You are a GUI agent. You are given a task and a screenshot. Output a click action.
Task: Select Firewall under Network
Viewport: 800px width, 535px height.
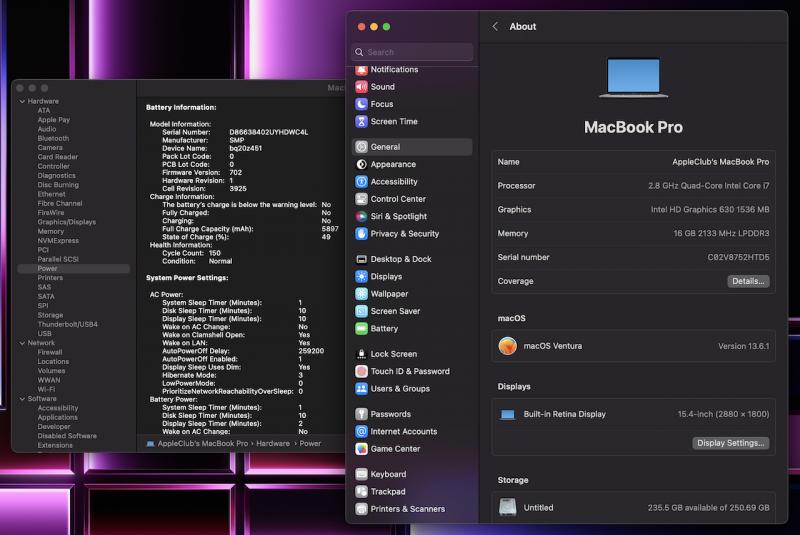point(50,352)
